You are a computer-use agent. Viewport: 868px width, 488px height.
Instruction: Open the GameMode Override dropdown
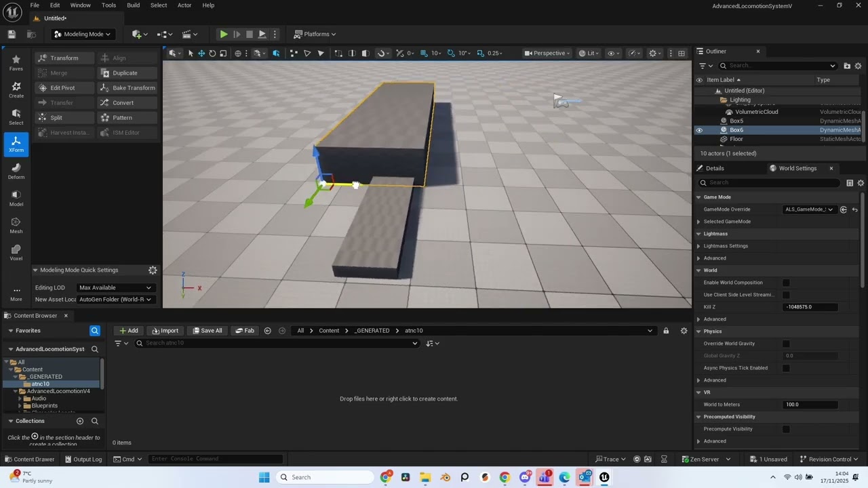[810, 209]
